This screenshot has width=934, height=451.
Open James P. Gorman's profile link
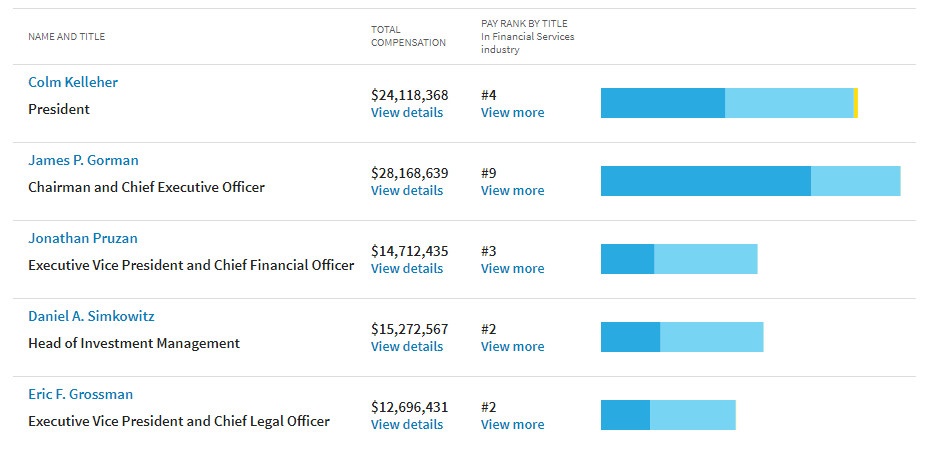tap(83, 160)
